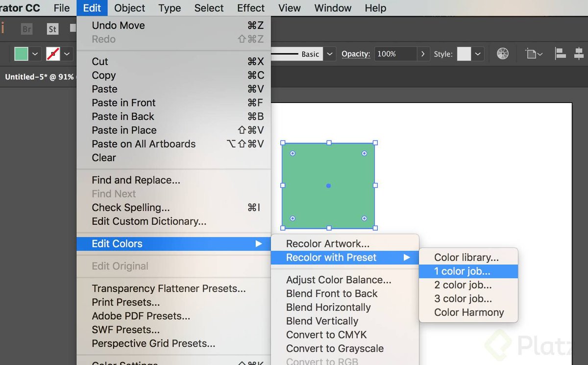Choose Edit Custom Dictionary...
The height and width of the screenshot is (365, 588).
pyautogui.click(x=174, y=222)
